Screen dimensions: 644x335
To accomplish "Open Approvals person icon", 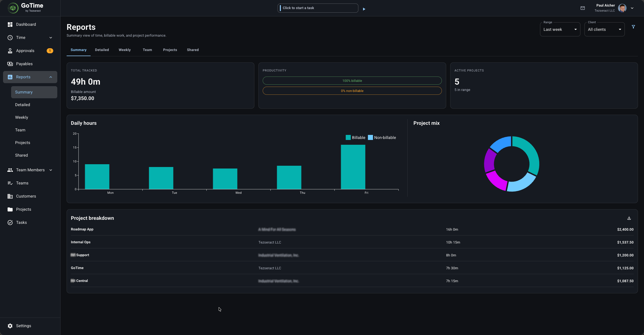I will [10, 51].
